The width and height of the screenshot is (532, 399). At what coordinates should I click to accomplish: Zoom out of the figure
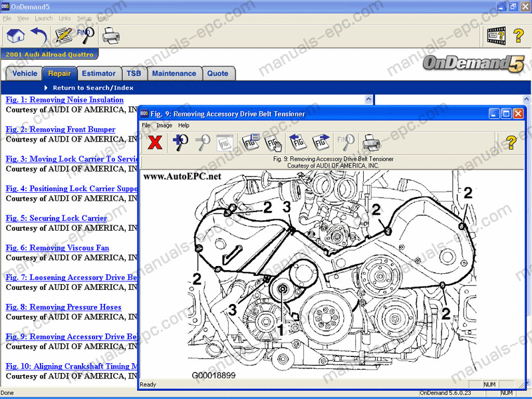click(x=203, y=142)
